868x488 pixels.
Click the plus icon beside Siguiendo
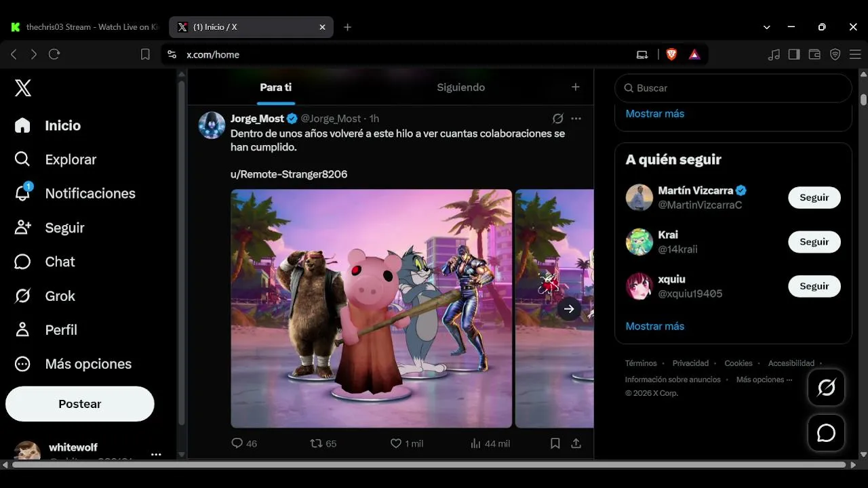576,87
